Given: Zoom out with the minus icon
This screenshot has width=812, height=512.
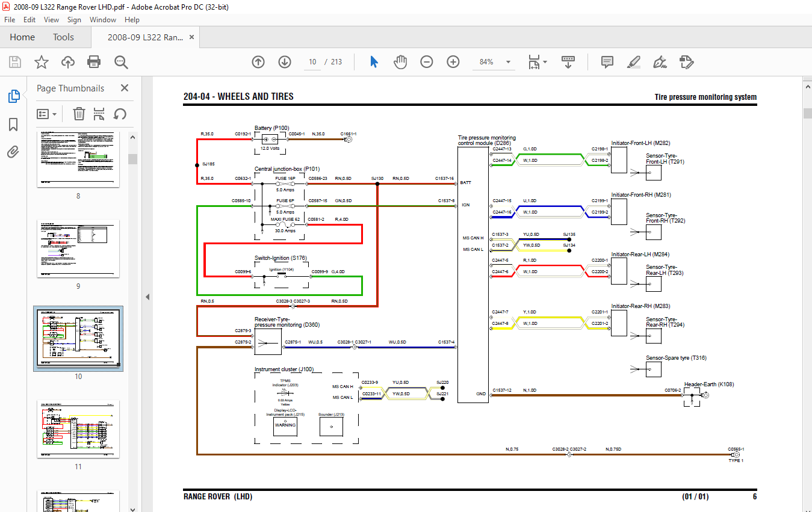Looking at the screenshot, I should [x=427, y=62].
